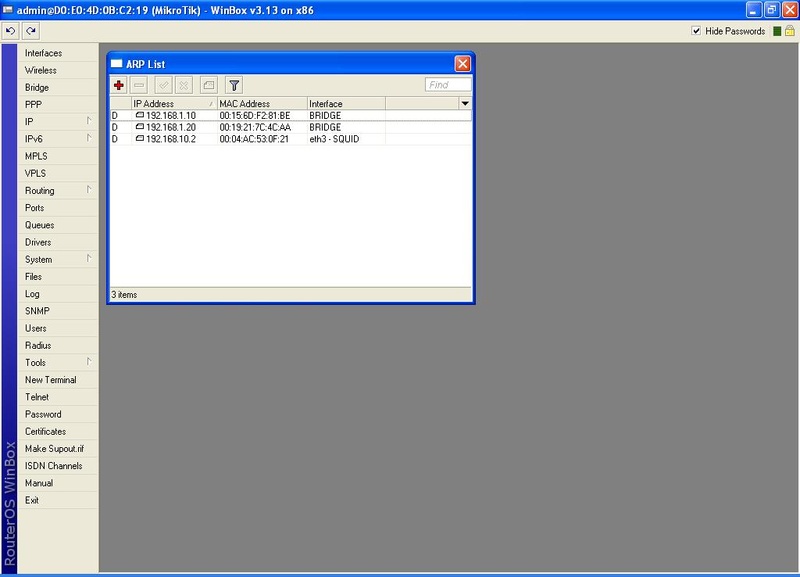The width and height of the screenshot is (800, 577).
Task: Click Make Supout.rif in sidebar
Action: coord(58,449)
